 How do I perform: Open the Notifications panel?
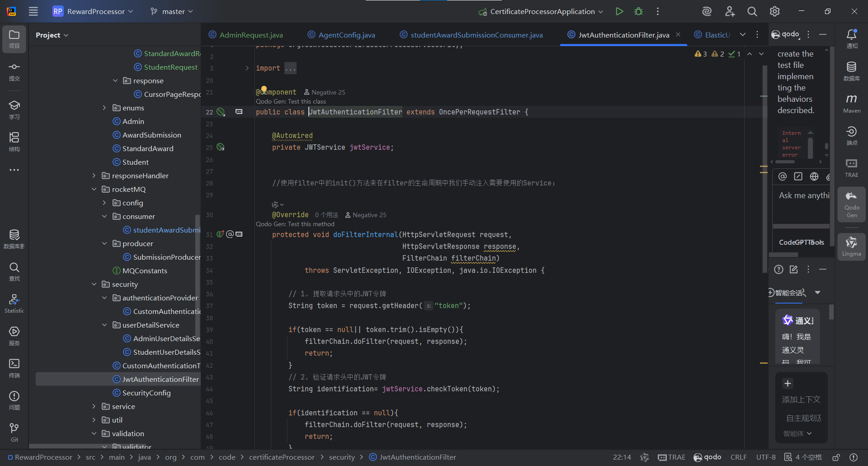(852, 39)
